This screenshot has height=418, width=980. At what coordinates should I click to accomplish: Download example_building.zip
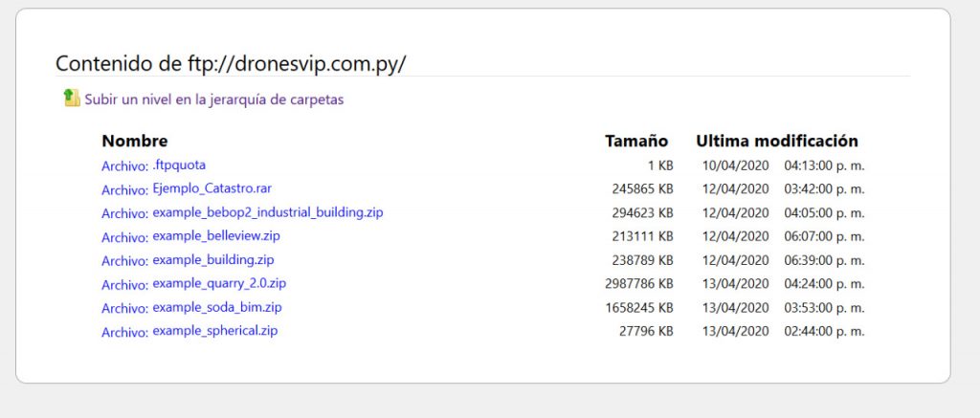[212, 259]
